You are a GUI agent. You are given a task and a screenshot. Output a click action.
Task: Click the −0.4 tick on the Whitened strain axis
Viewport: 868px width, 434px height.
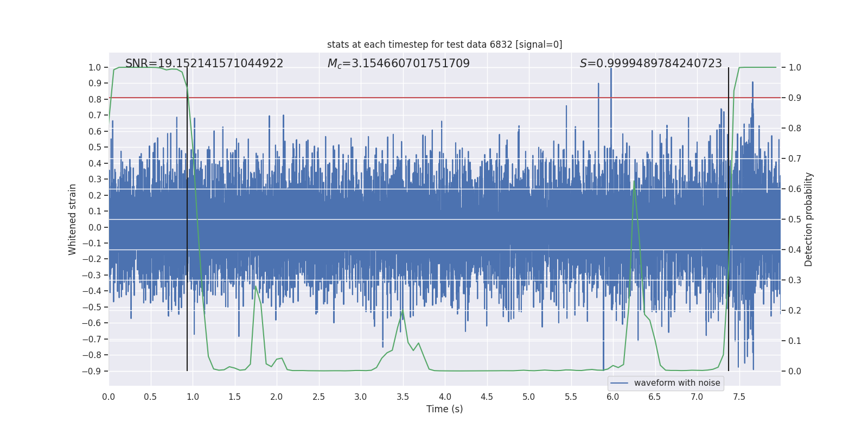(92, 291)
